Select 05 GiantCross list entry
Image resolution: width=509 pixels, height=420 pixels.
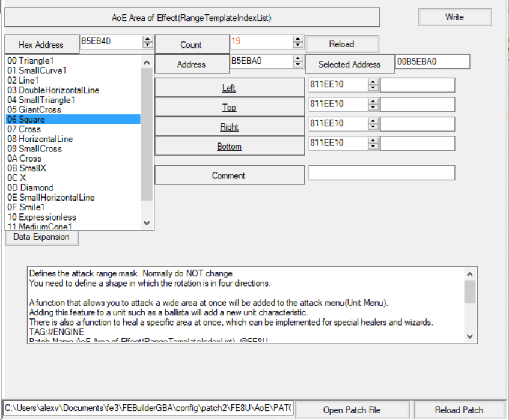[x=73, y=109]
